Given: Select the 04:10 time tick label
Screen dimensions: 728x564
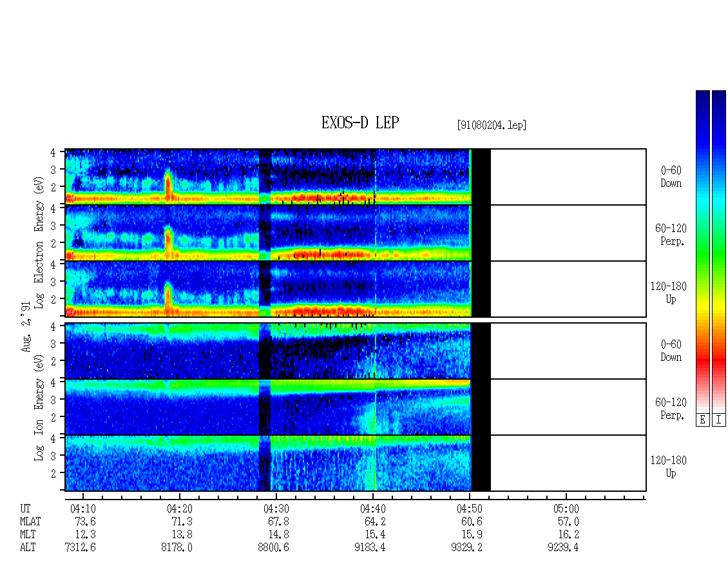Looking at the screenshot, I should (x=82, y=509).
